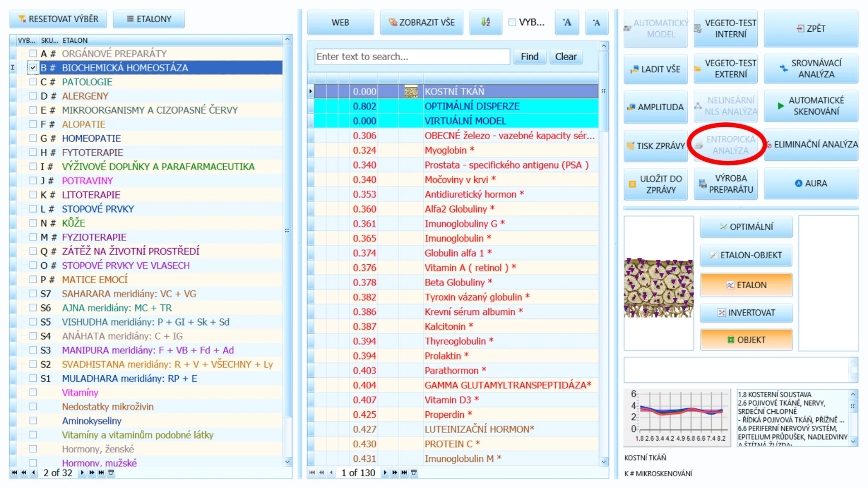
Task: Click the down arrow of the results list scrollbar
Action: pyautogui.click(x=604, y=461)
